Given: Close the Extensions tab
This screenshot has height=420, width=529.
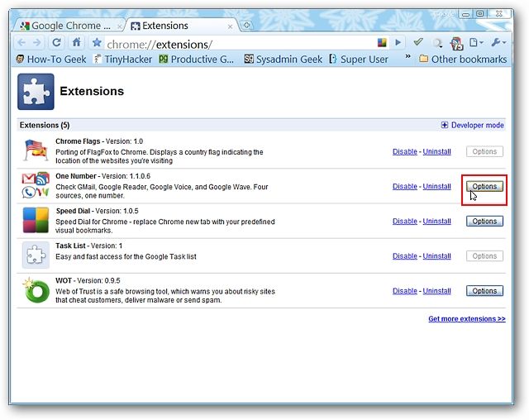Looking at the screenshot, I should point(230,26).
